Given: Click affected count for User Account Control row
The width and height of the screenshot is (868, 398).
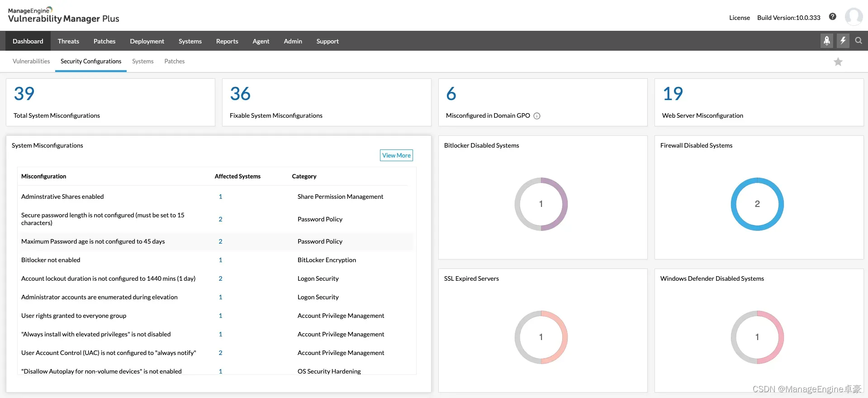Looking at the screenshot, I should point(220,353).
